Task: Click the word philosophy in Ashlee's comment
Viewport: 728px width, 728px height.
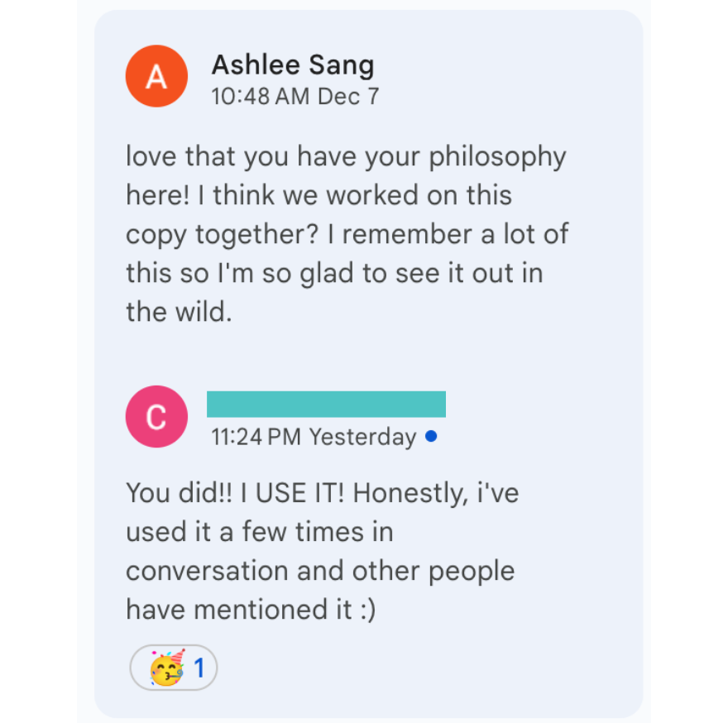Action: (497, 157)
